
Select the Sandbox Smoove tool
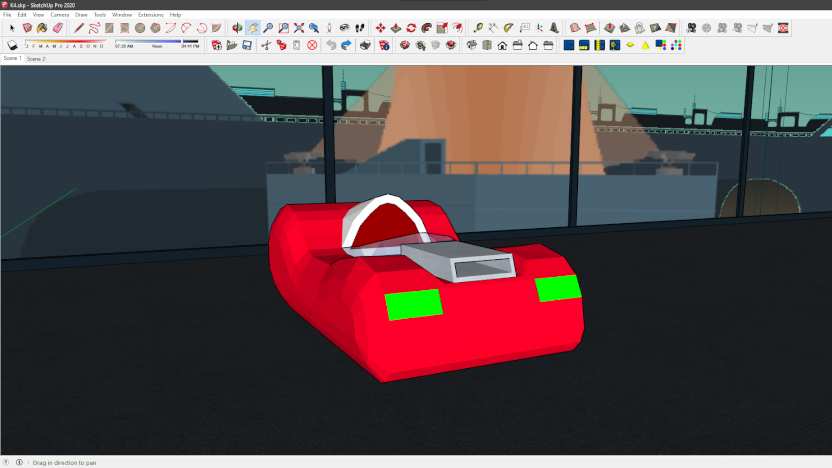[610, 28]
